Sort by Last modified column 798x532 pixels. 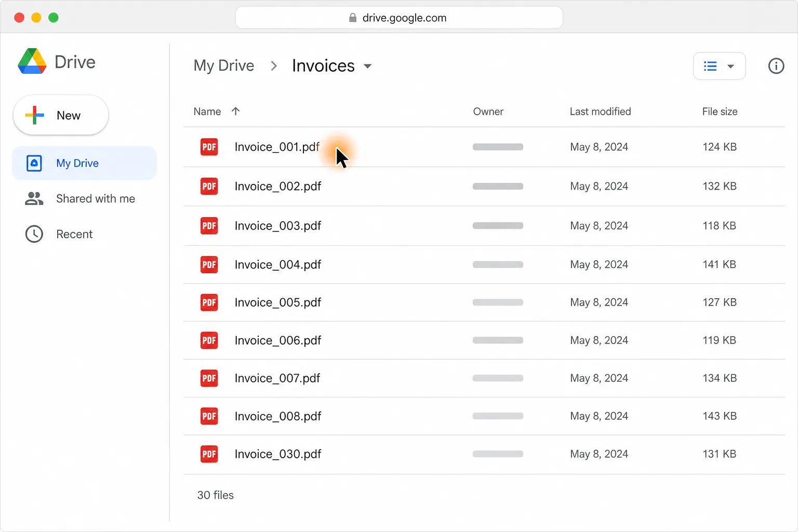click(601, 111)
